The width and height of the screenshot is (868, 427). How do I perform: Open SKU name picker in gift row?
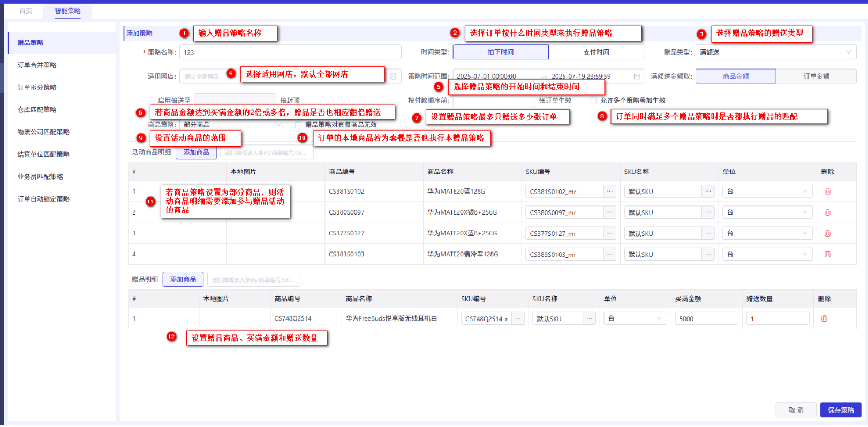590,318
